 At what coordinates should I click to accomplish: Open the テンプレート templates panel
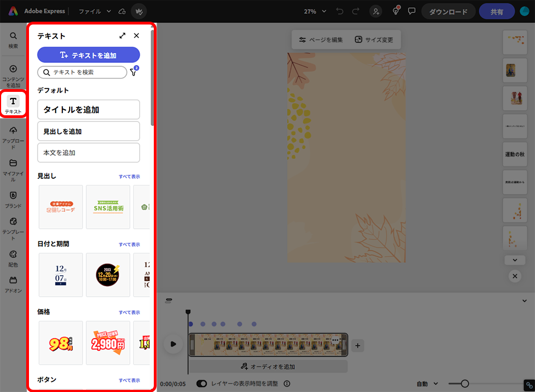[x=13, y=225]
